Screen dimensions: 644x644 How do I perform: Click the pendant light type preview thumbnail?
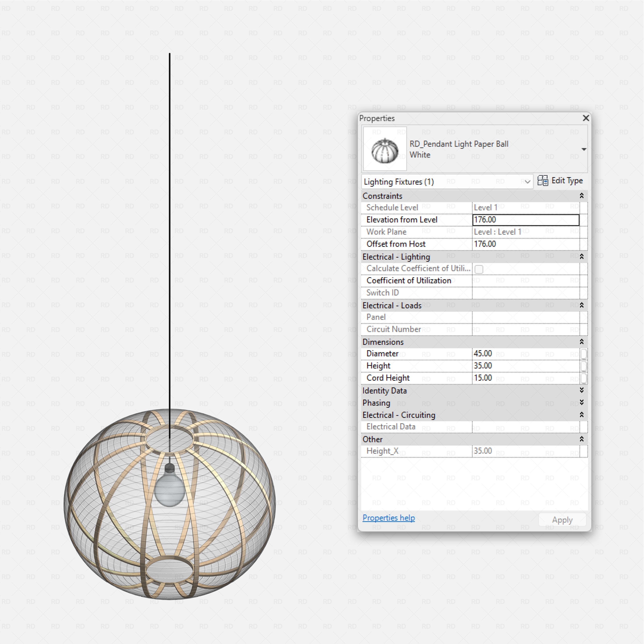(x=385, y=149)
